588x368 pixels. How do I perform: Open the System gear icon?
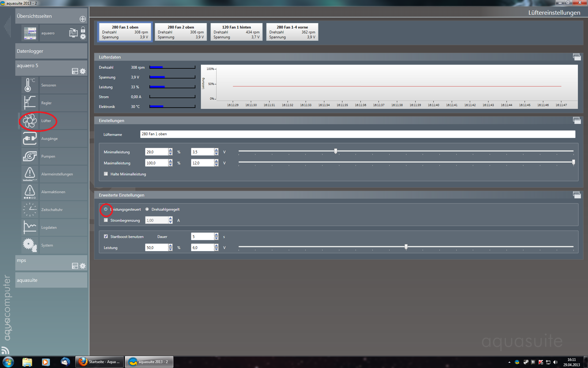click(x=29, y=245)
